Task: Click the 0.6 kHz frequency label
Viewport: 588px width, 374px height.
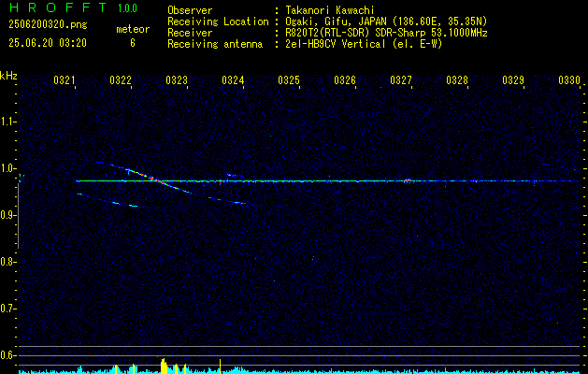Action: tap(7, 355)
